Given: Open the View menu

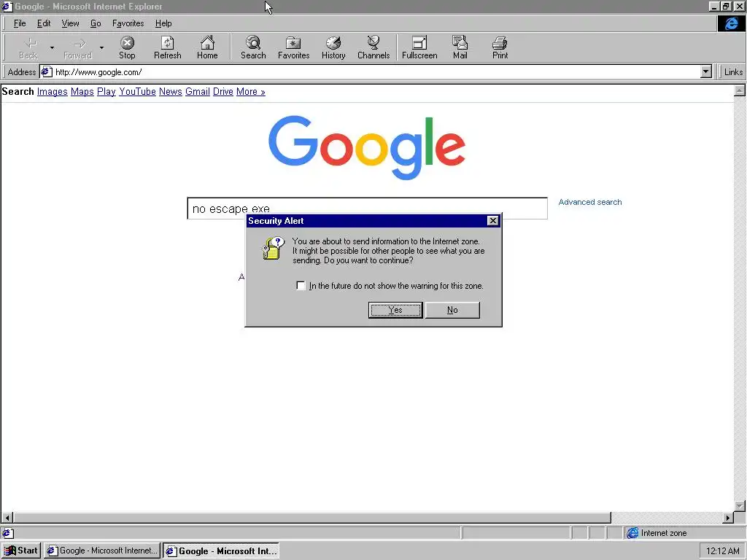Looking at the screenshot, I should (70, 23).
